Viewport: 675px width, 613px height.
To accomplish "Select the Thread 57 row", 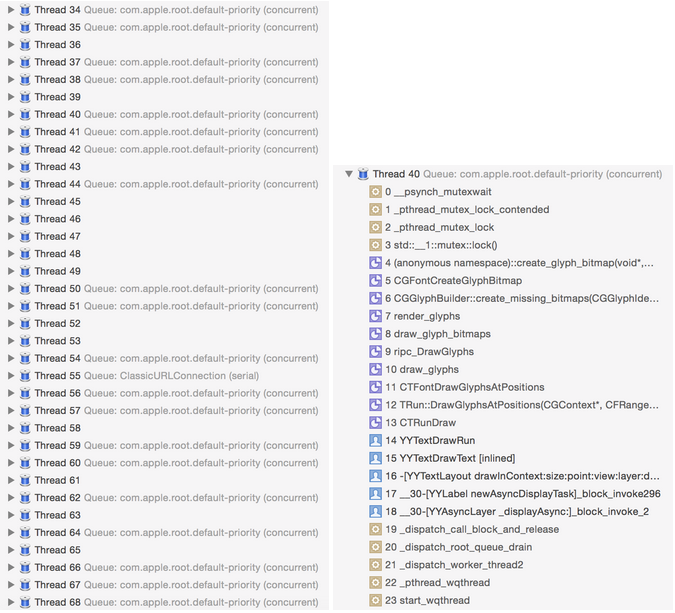I will coord(164,411).
